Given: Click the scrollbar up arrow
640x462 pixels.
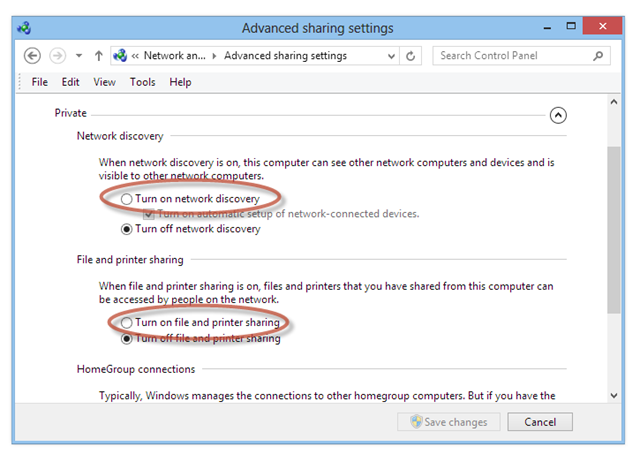Looking at the screenshot, I should tap(613, 102).
